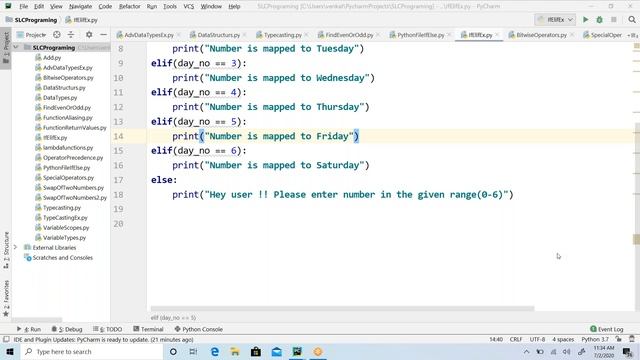The height and width of the screenshot is (360, 640).
Task: Open the Favorites side tool window
Action: pyautogui.click(x=6, y=298)
